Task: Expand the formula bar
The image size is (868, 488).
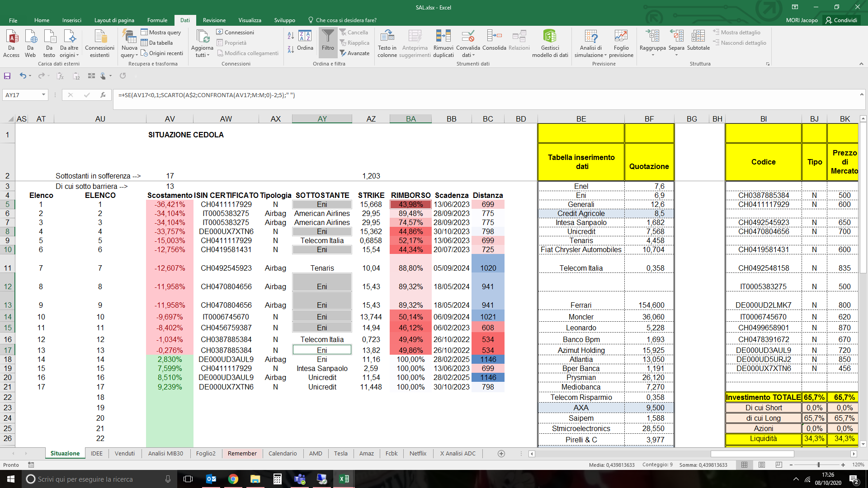Action: click(861, 95)
